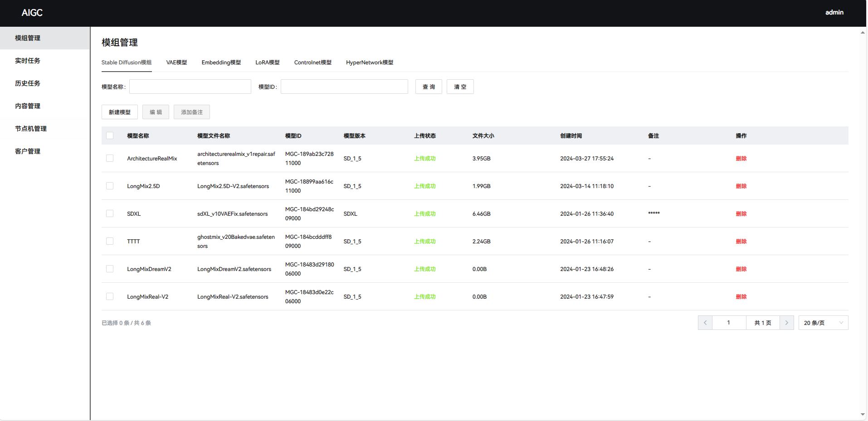Click the 新建模型 button
Screen dimensions: 868x421
coord(120,112)
